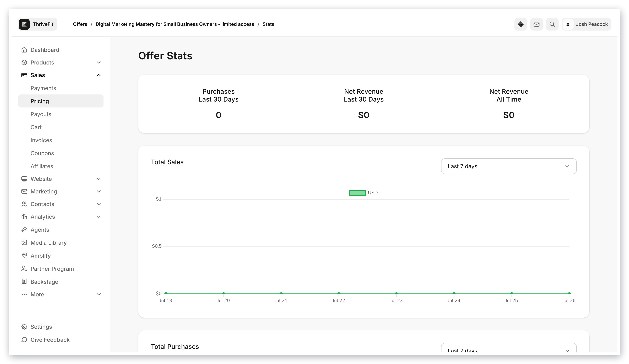Click the search magnifier icon
This screenshot has width=629, height=364.
tap(552, 24)
